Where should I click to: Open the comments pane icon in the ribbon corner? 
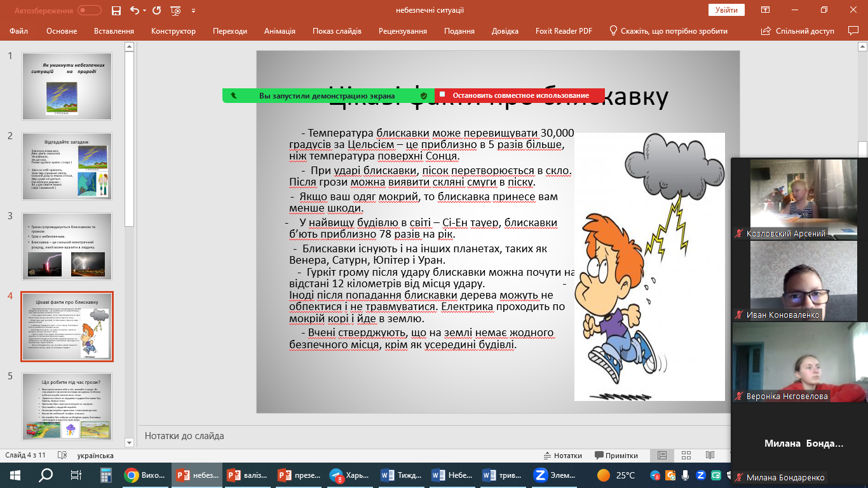coord(853,31)
